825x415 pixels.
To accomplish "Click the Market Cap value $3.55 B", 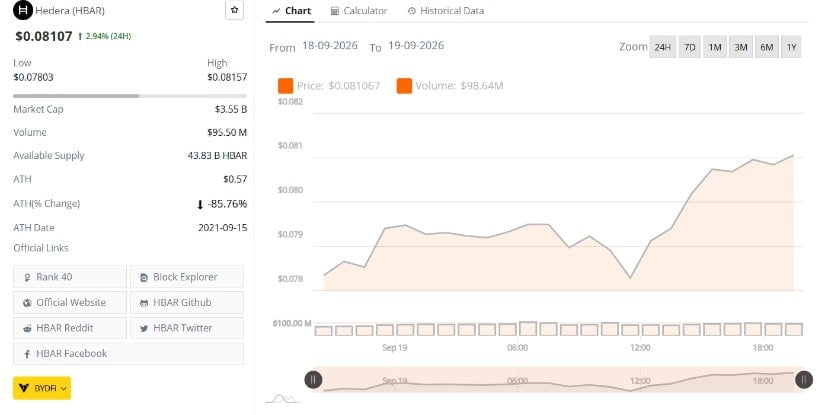I will pyautogui.click(x=230, y=109).
